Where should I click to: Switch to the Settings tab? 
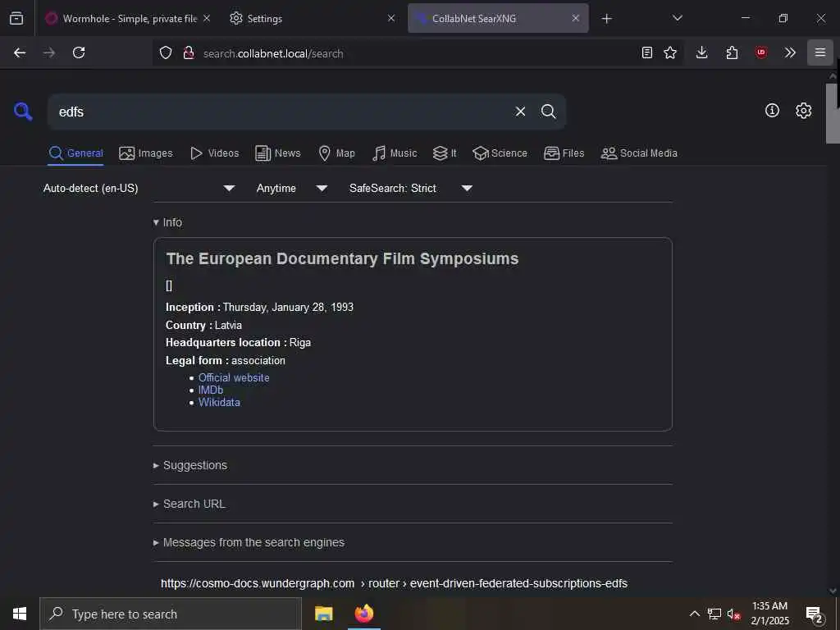coord(313,18)
